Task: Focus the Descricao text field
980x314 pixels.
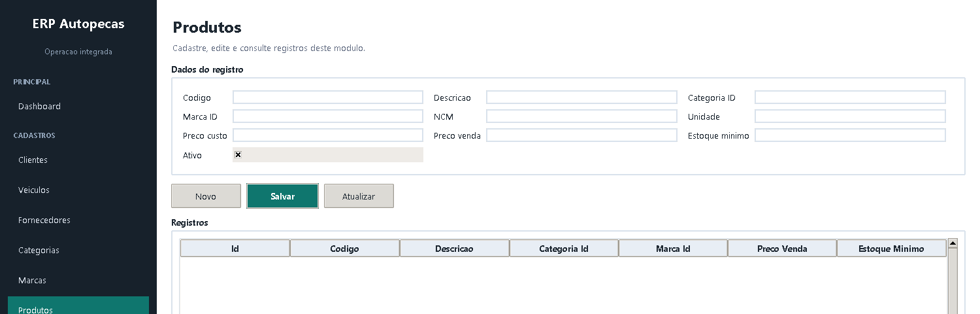Action: [581, 97]
